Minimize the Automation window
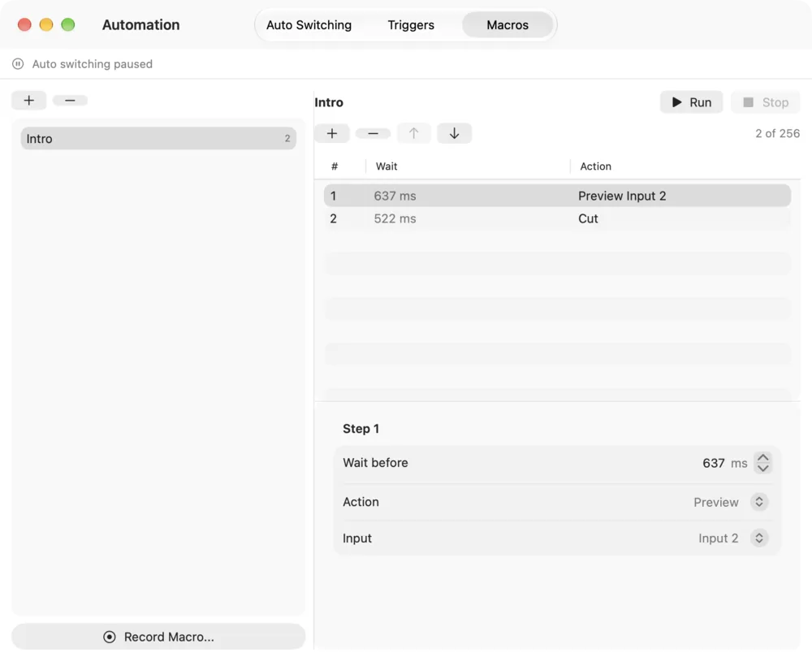This screenshot has height=661, width=812. click(x=46, y=25)
